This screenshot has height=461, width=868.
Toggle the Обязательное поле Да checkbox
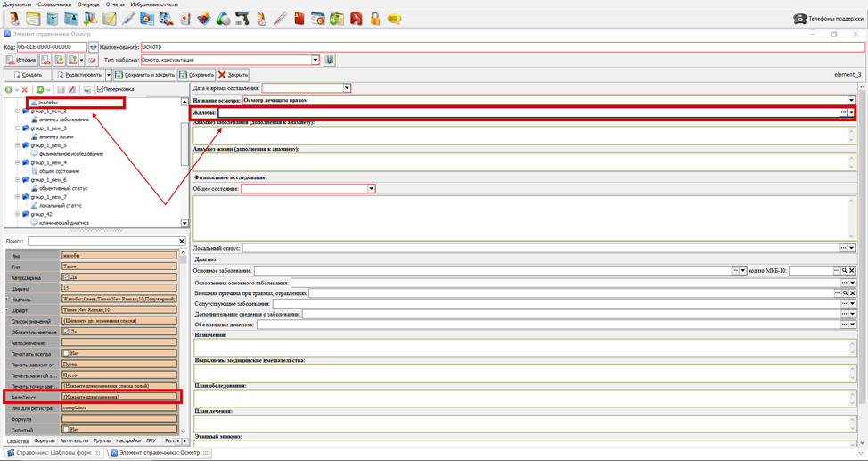coord(65,332)
